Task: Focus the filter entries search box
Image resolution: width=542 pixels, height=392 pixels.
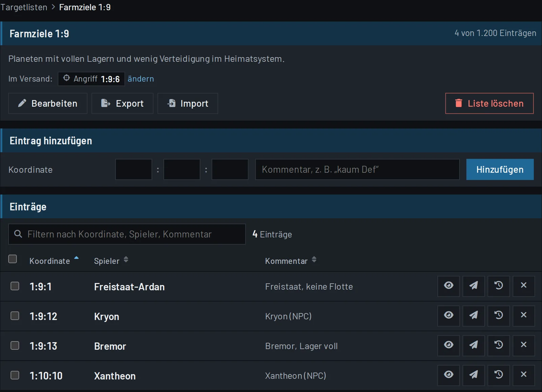Action: pos(127,234)
